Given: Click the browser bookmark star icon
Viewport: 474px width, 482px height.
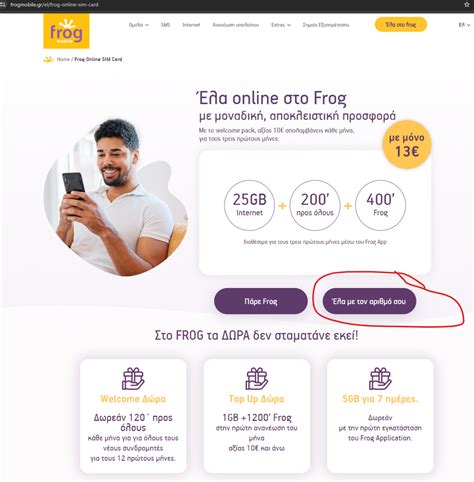Looking at the screenshot, I should tap(467, 5).
